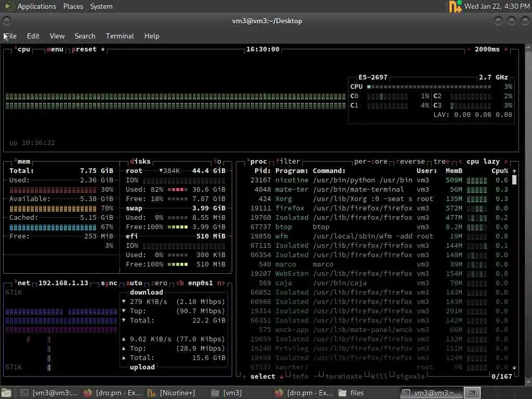Click right arrow to change sort column

pos(506,161)
